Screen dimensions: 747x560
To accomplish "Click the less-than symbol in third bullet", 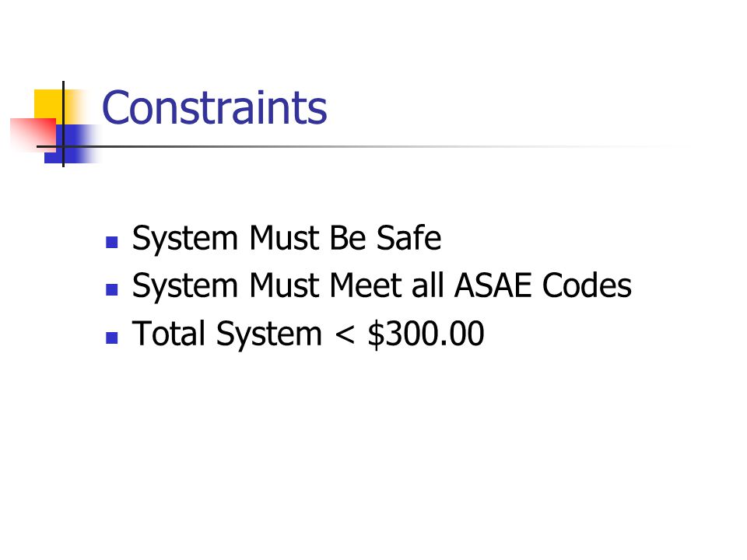I will (345, 334).
